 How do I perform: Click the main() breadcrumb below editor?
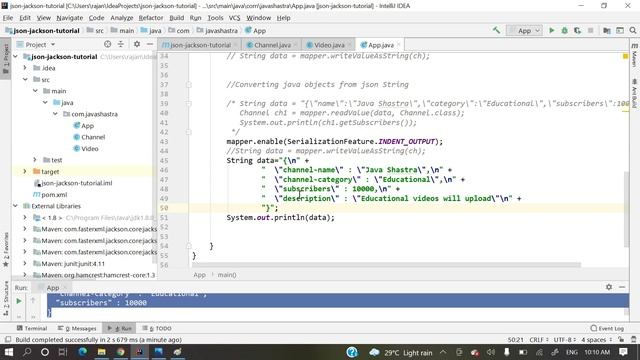pyautogui.click(x=227, y=275)
